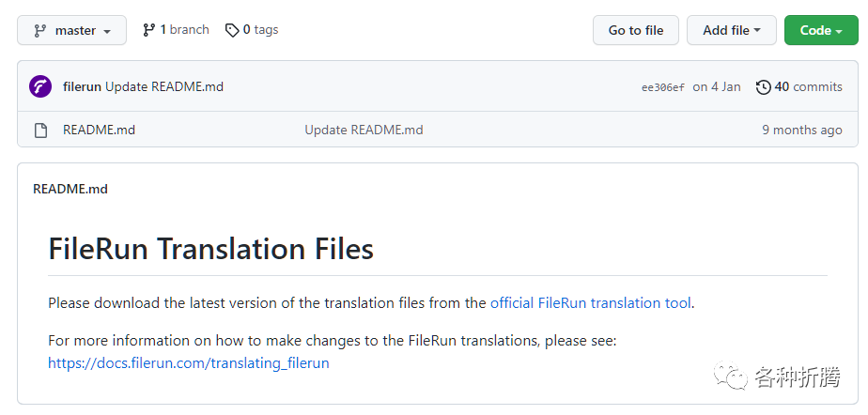Open the official FileRun translation tool link
The image size is (868, 415).
pyautogui.click(x=590, y=303)
